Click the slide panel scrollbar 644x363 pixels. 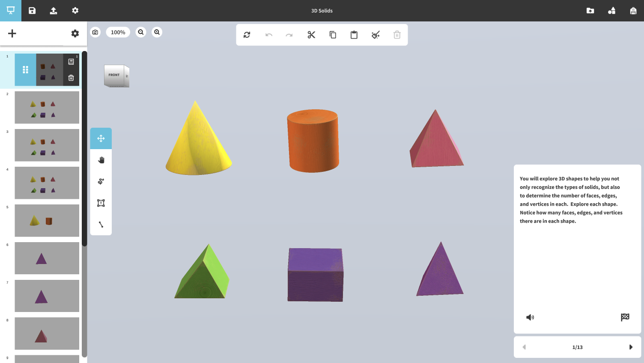click(84, 149)
